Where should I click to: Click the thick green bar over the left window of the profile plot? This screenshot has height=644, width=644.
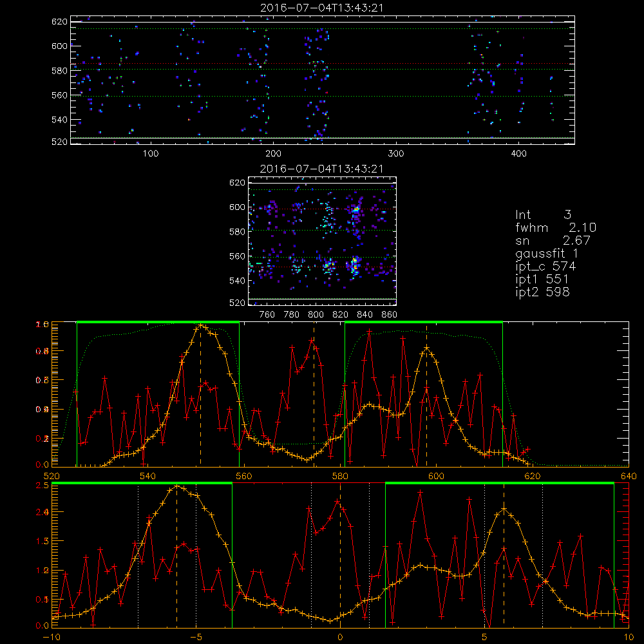click(x=158, y=322)
